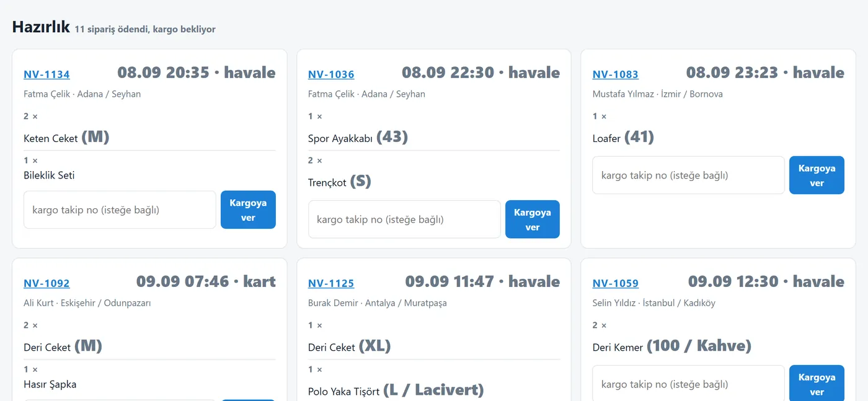Image resolution: width=868 pixels, height=401 pixels.
Task: Click 'Fatma Çelik · Adana / Seyhan' in NV-1134 card
Action: (x=82, y=94)
